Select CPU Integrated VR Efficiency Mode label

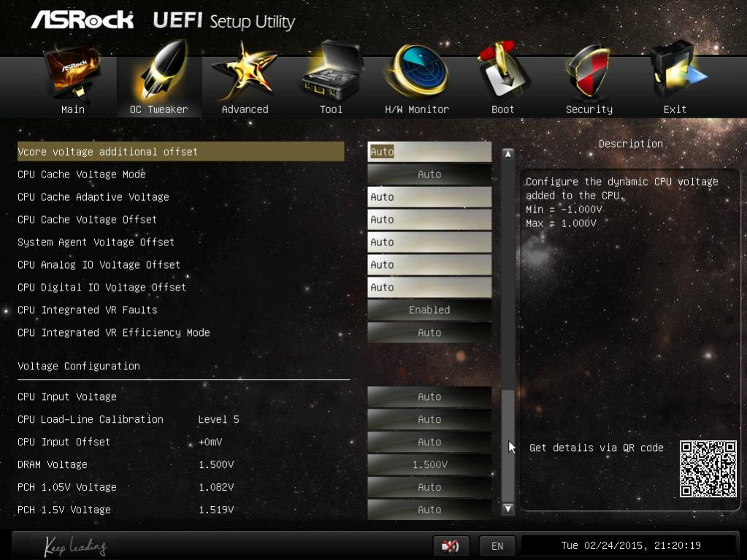(114, 333)
